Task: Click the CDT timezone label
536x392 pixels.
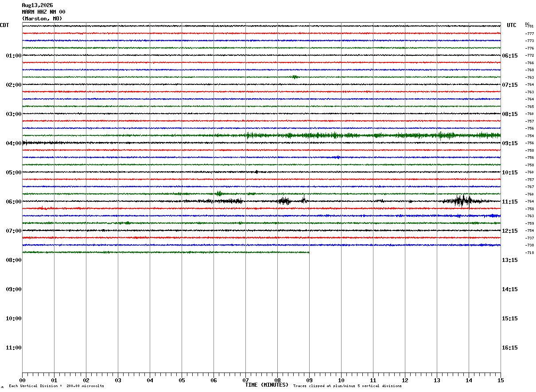Action: pos(4,25)
